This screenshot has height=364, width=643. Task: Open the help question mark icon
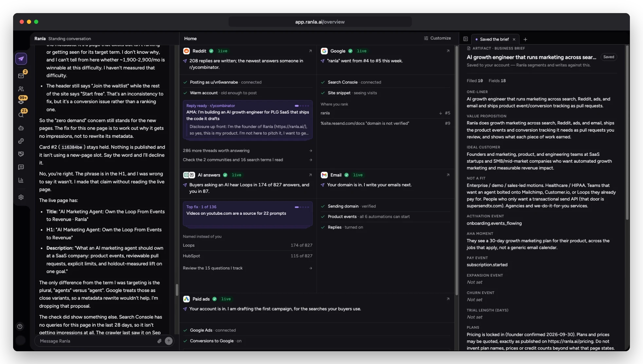[20, 326]
